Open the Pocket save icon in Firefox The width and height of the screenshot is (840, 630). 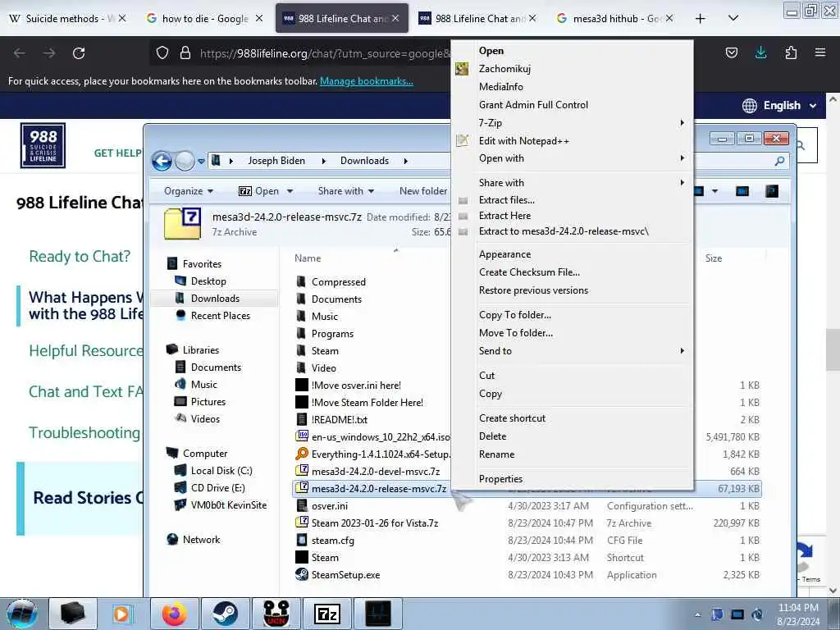pyautogui.click(x=732, y=52)
